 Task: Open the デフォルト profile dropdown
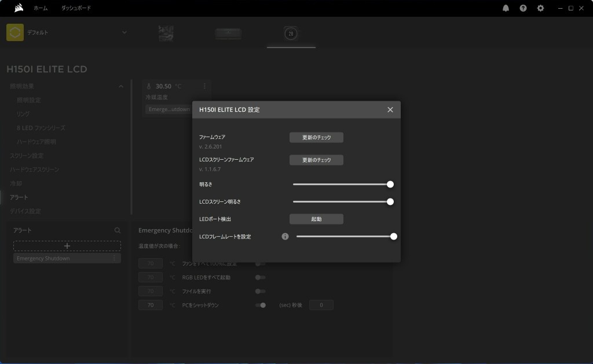pyautogui.click(x=124, y=32)
